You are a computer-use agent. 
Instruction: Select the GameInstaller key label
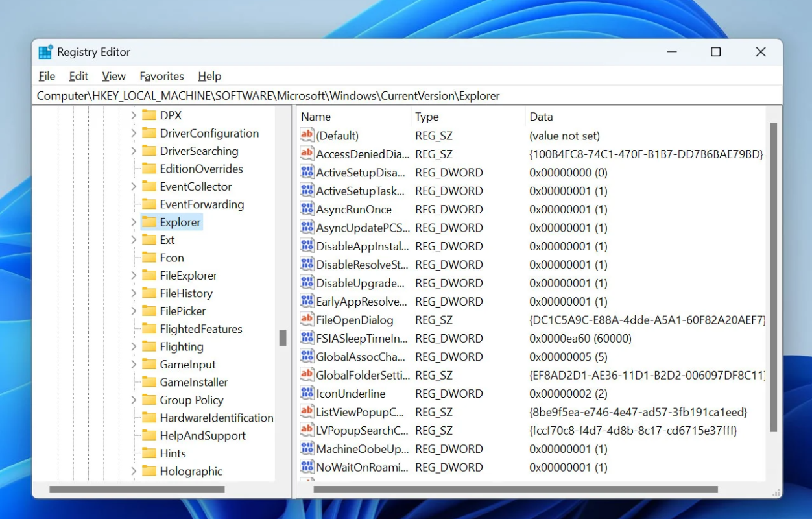pos(194,382)
